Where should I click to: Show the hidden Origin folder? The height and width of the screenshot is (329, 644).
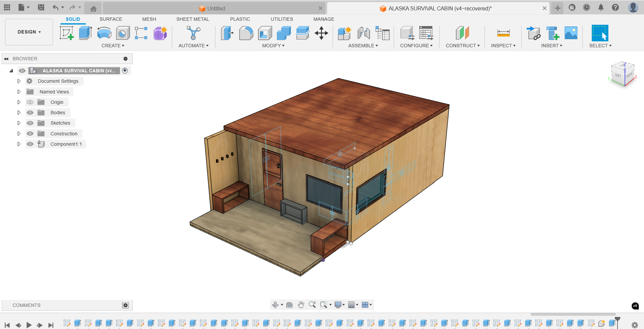pos(30,102)
